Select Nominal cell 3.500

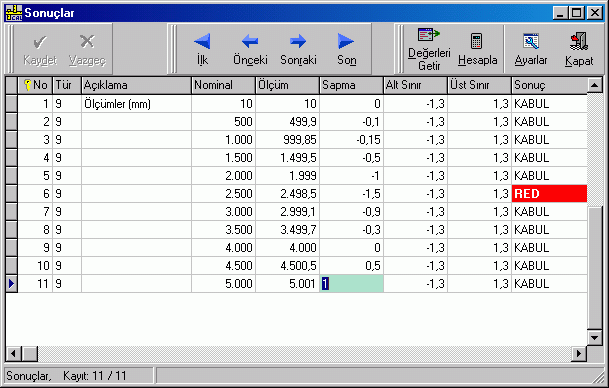point(223,230)
